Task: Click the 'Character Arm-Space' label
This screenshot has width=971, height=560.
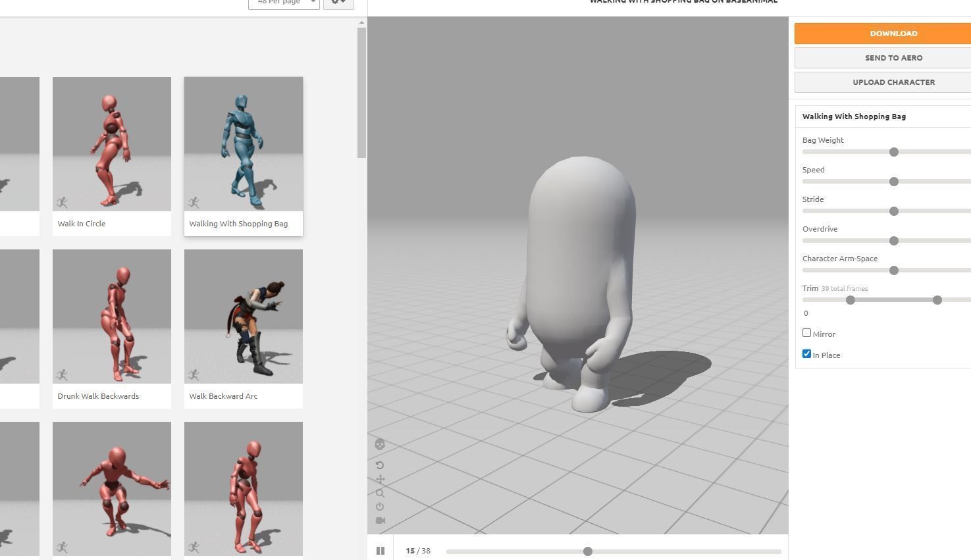Action: click(x=840, y=259)
